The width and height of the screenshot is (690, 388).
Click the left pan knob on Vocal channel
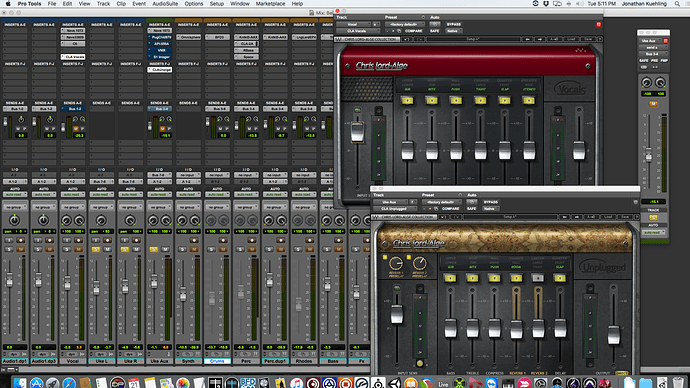coord(66,220)
